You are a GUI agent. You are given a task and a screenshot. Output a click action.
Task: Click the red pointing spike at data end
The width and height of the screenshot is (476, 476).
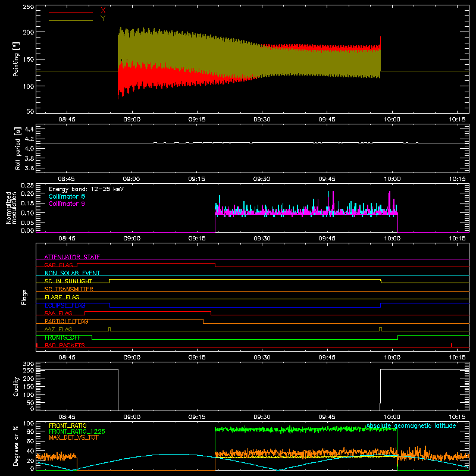pos(380,42)
